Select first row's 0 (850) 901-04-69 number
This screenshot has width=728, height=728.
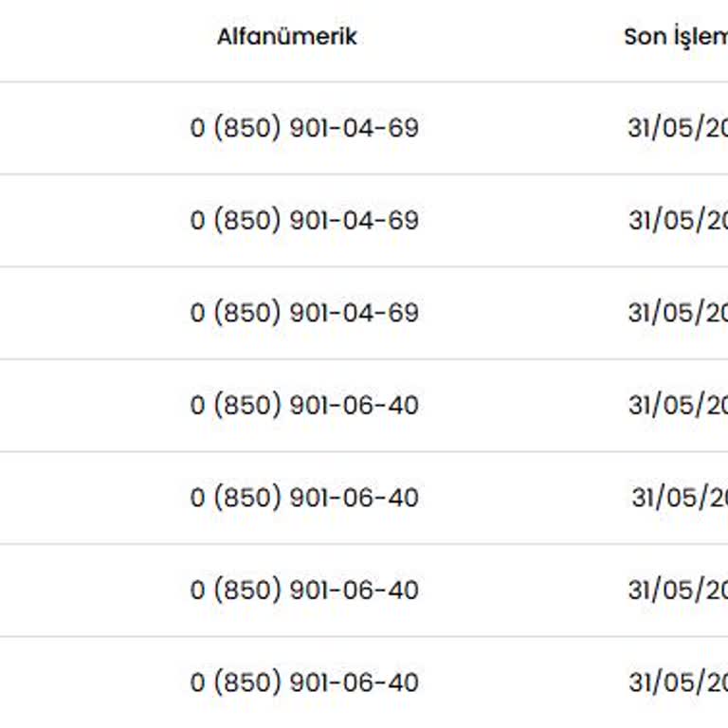click(x=304, y=128)
